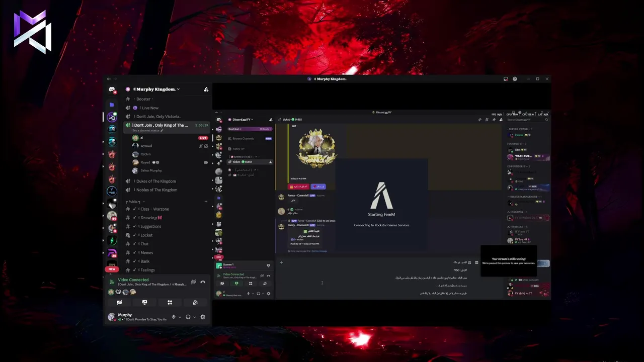Toggle camera on in voice panel
644x362 pixels.
pyautogui.click(x=119, y=302)
